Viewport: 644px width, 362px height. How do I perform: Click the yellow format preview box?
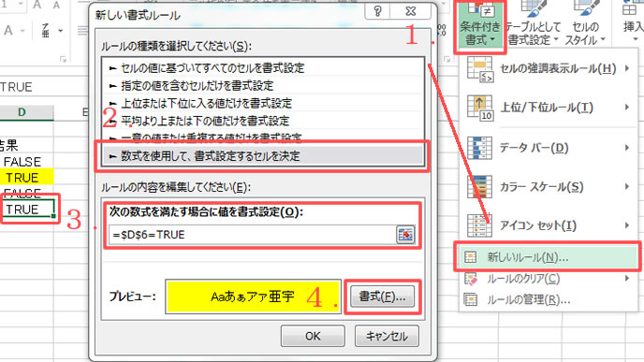pyautogui.click(x=253, y=297)
